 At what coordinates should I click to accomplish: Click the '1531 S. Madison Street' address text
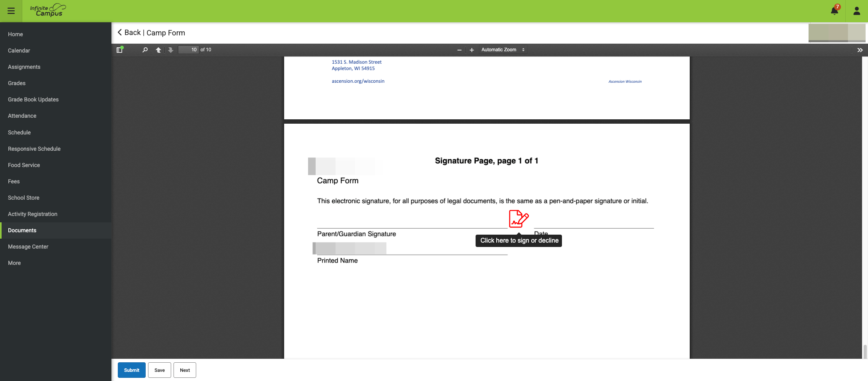(357, 62)
